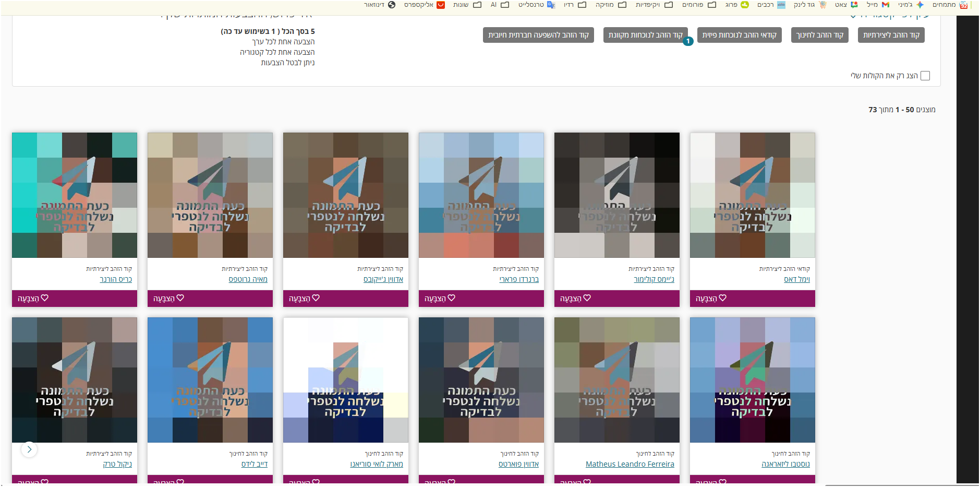
Task: Enable 'הצג רק את הקולות שלי' checkbox
Action: [925, 76]
